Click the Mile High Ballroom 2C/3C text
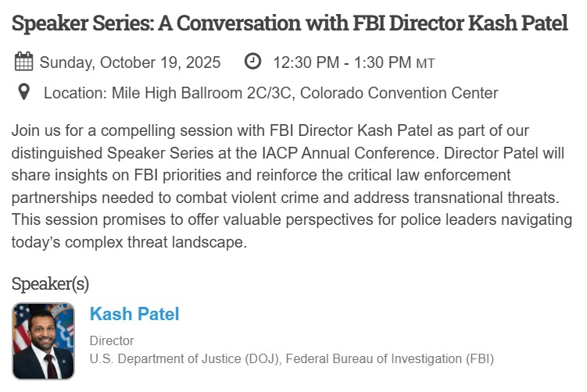 pos(202,93)
